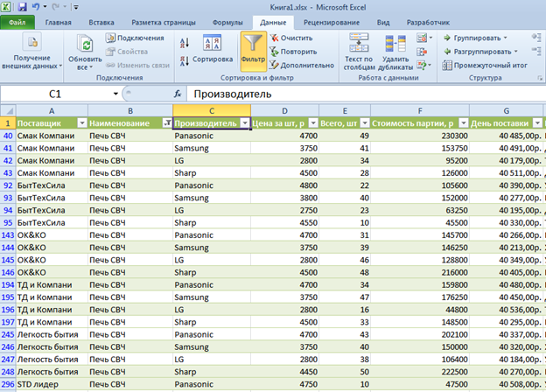The width and height of the screenshot is (546, 392).
Task: Switch to the Формулы ribbon tab
Action: [x=227, y=22]
